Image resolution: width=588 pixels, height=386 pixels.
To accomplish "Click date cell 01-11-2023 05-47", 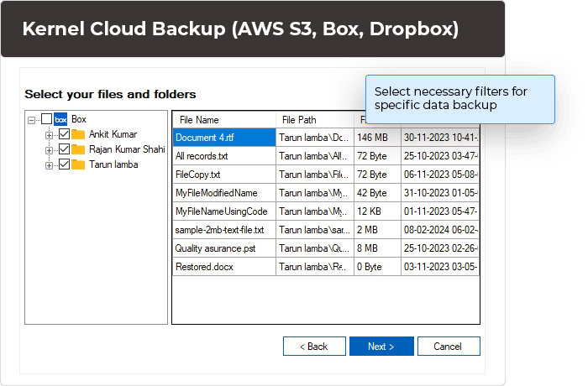I will click(440, 211).
